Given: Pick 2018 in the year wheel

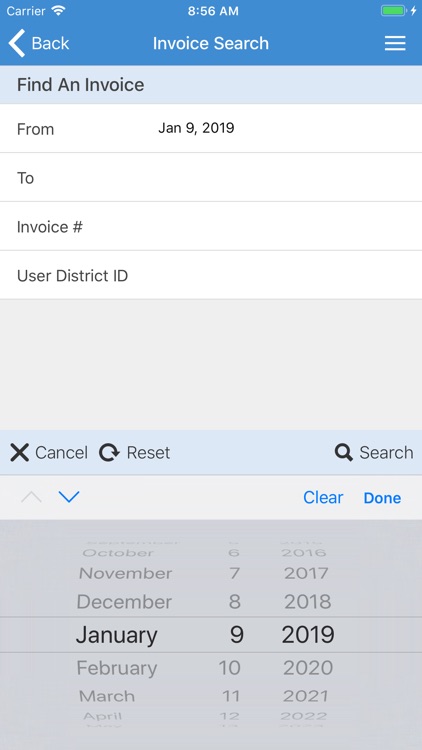Looking at the screenshot, I should click(308, 602).
